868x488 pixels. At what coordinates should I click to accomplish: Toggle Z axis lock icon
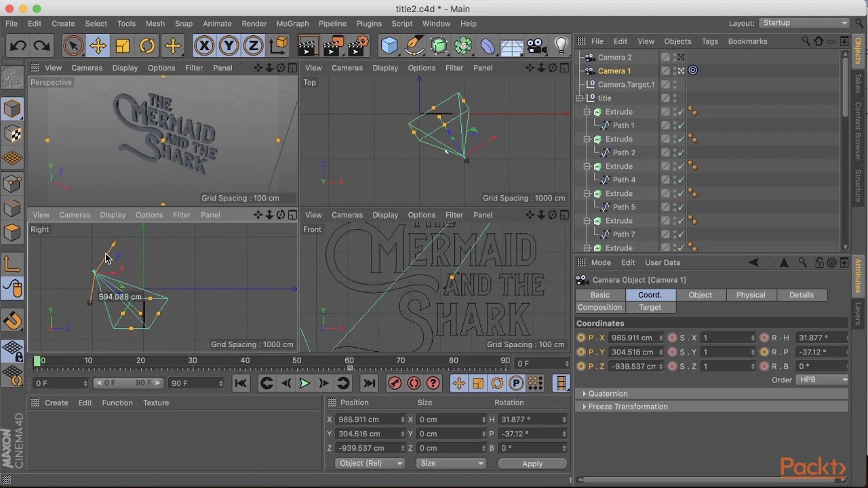pyautogui.click(x=253, y=46)
